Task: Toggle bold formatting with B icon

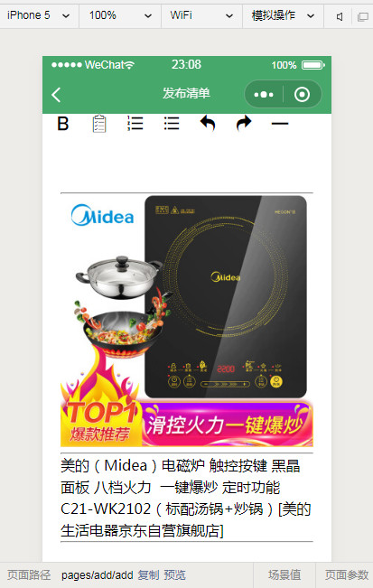Action: 63,124
